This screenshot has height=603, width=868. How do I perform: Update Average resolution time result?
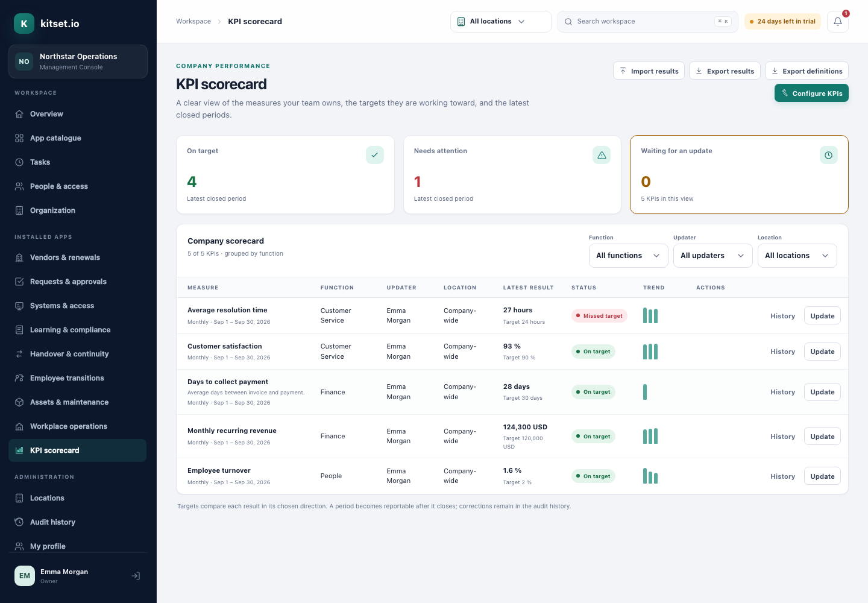click(822, 316)
